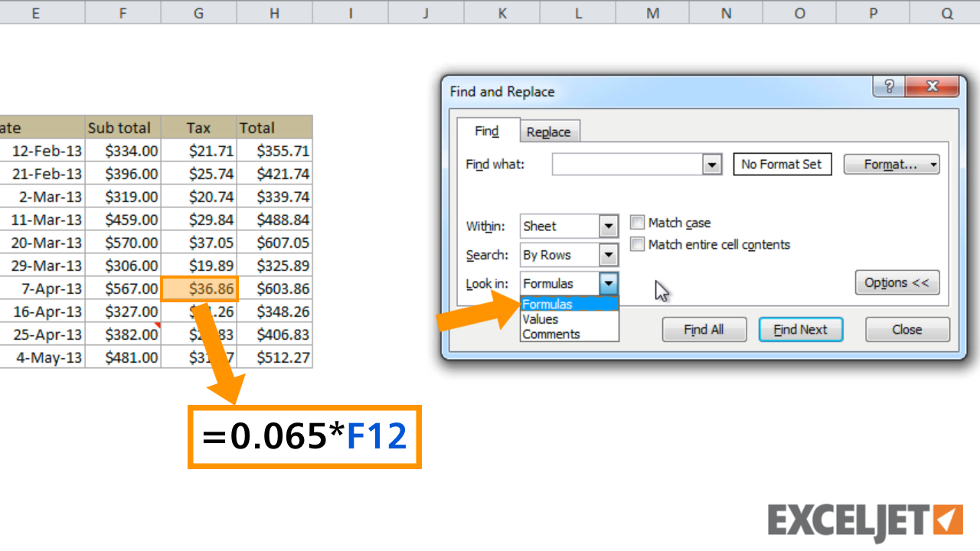Click inside the Find what text field
The width and height of the screenshot is (980, 551).
pyautogui.click(x=627, y=165)
